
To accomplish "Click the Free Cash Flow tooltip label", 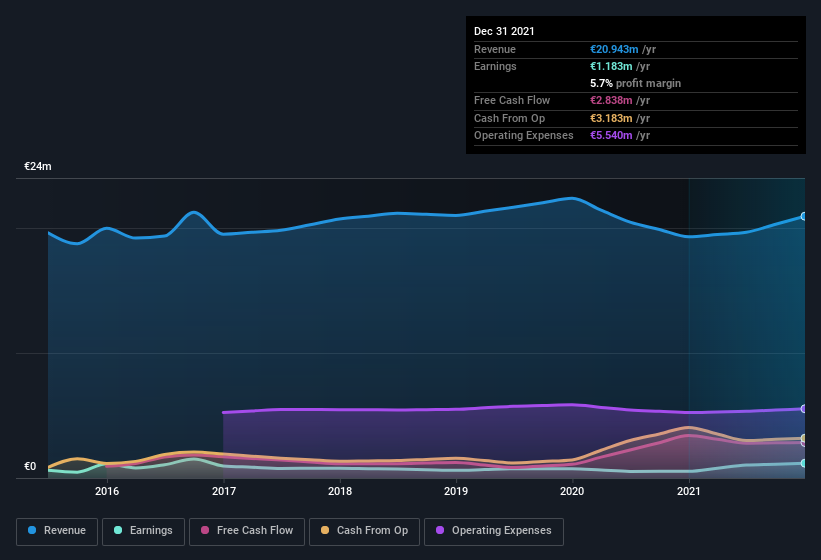I will click(512, 100).
